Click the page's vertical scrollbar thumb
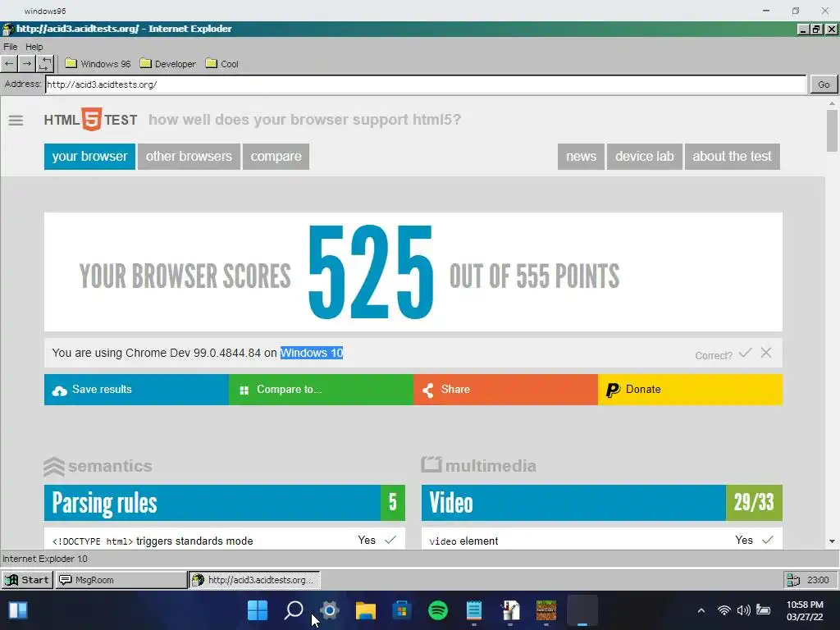 tap(832, 130)
